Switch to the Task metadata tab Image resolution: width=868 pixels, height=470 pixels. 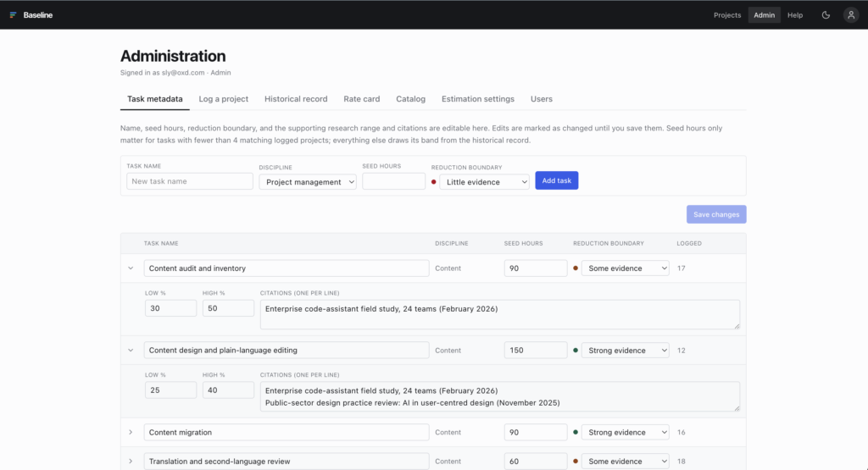pos(155,99)
